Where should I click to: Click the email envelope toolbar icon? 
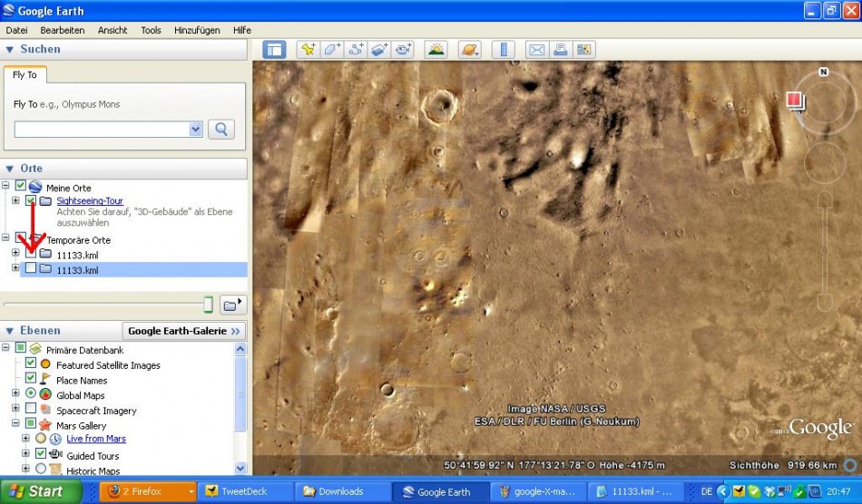point(536,50)
